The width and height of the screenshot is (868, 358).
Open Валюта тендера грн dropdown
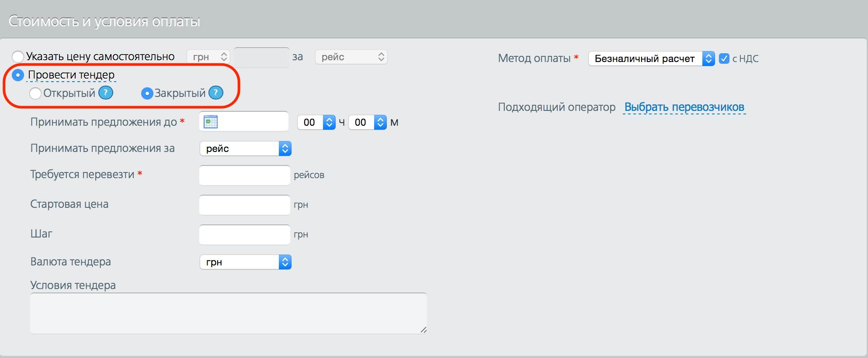tap(246, 262)
